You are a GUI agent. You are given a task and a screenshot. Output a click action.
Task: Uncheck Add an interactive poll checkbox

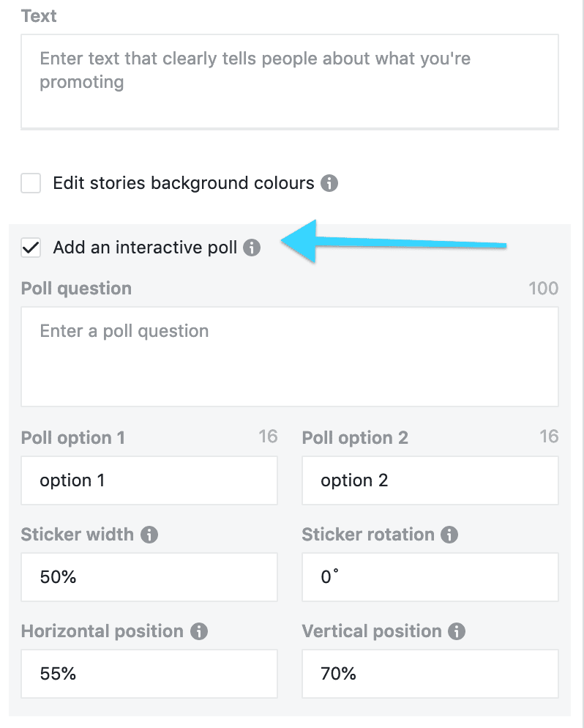(x=31, y=248)
